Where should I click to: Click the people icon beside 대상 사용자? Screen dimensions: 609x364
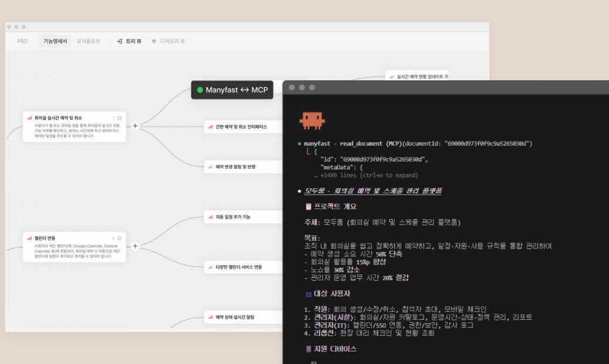(x=309, y=294)
